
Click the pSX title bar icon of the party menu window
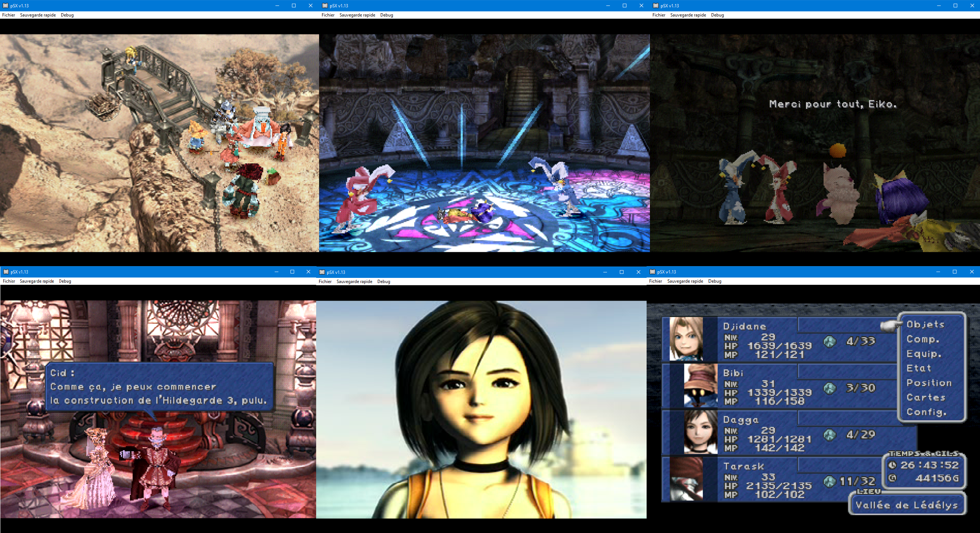pyautogui.click(x=652, y=271)
